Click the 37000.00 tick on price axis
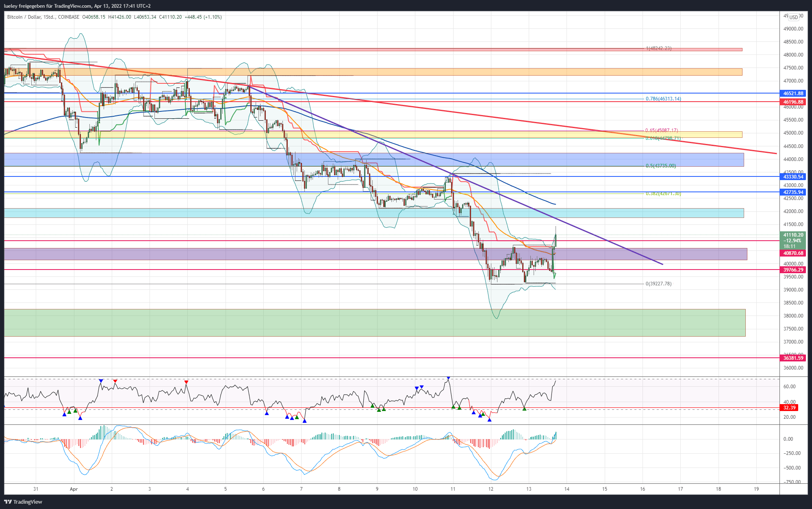Screen dimensions: 812x509 pos(793,342)
